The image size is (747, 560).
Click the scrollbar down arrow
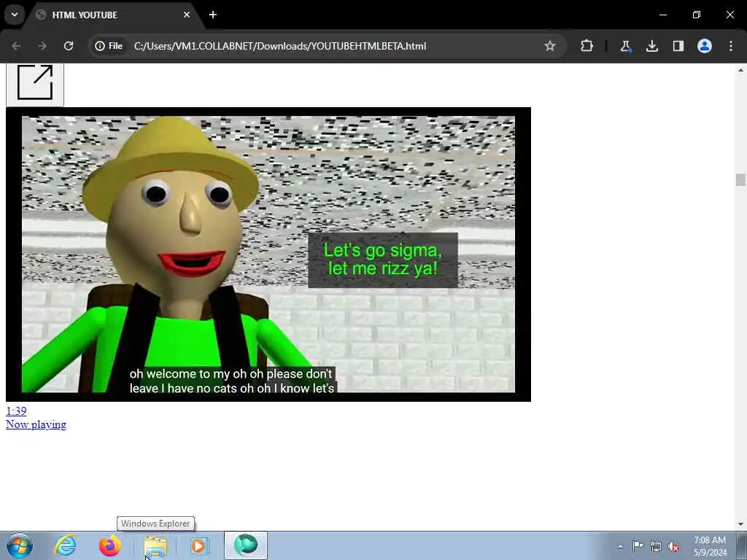[x=740, y=524]
